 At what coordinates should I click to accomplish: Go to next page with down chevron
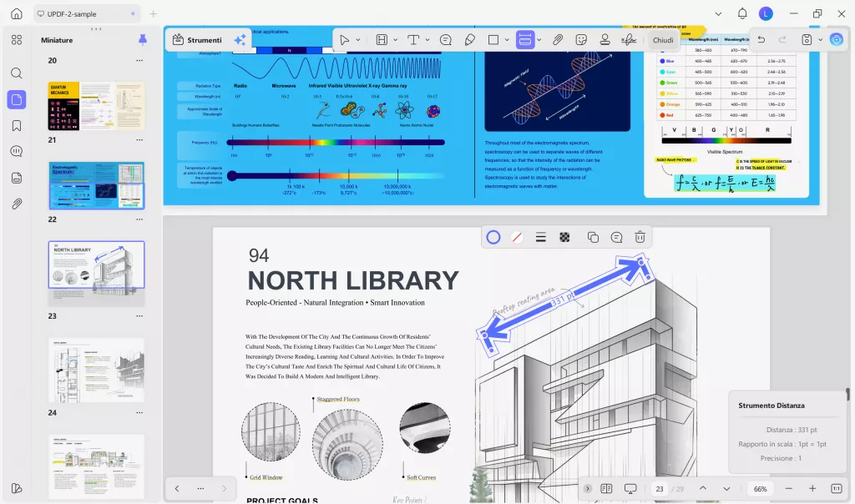click(x=726, y=488)
